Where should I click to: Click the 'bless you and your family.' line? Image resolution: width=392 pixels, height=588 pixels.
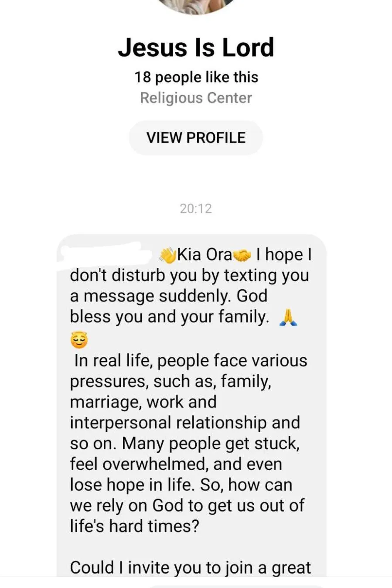tap(170, 317)
